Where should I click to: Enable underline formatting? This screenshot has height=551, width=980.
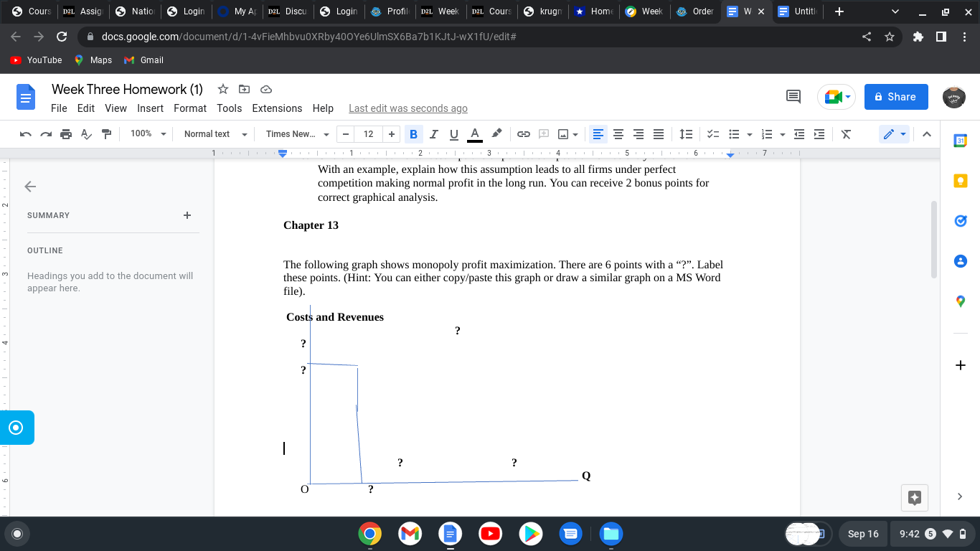(x=453, y=134)
